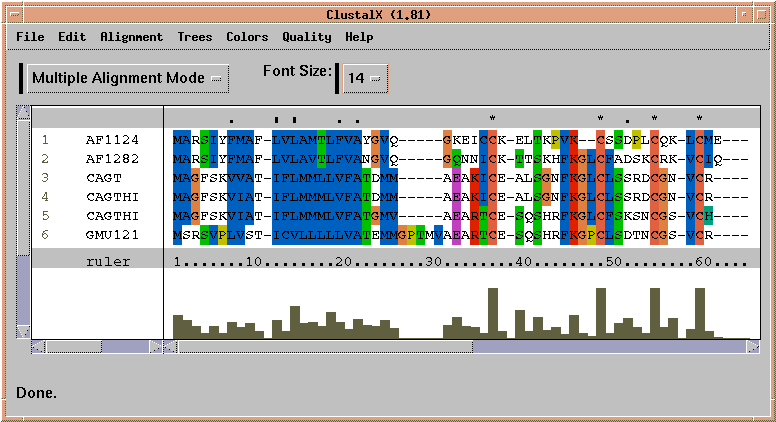This screenshot has width=776, height=422.
Task: Open the Colors menu
Action: pos(247,37)
